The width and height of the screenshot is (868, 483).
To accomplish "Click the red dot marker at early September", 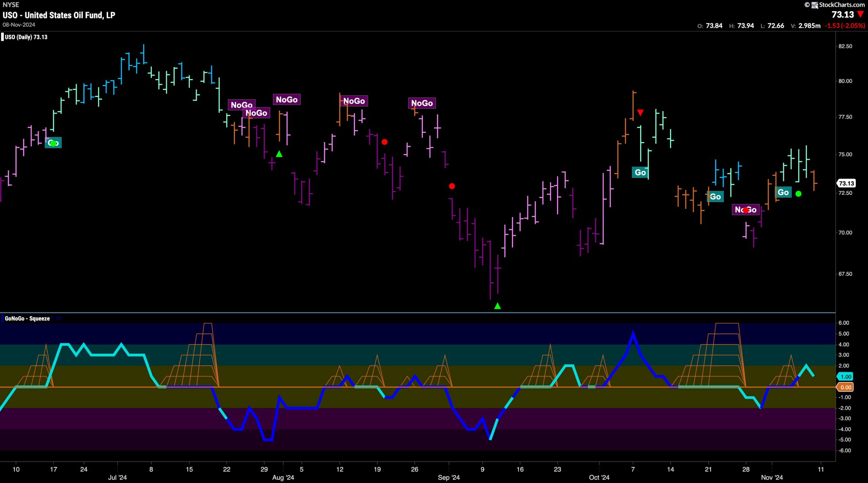I will [452, 186].
